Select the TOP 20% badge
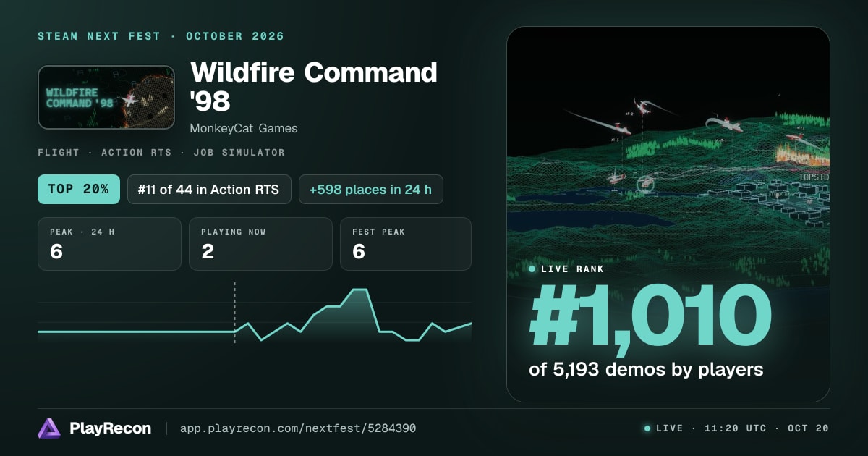Screen dimensions: 868x456 (78, 190)
